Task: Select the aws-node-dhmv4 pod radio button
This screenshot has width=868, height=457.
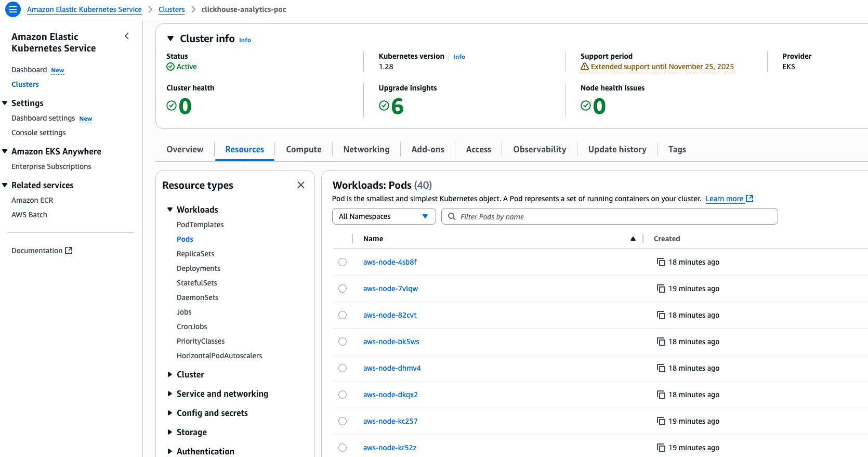Action: pos(343,368)
